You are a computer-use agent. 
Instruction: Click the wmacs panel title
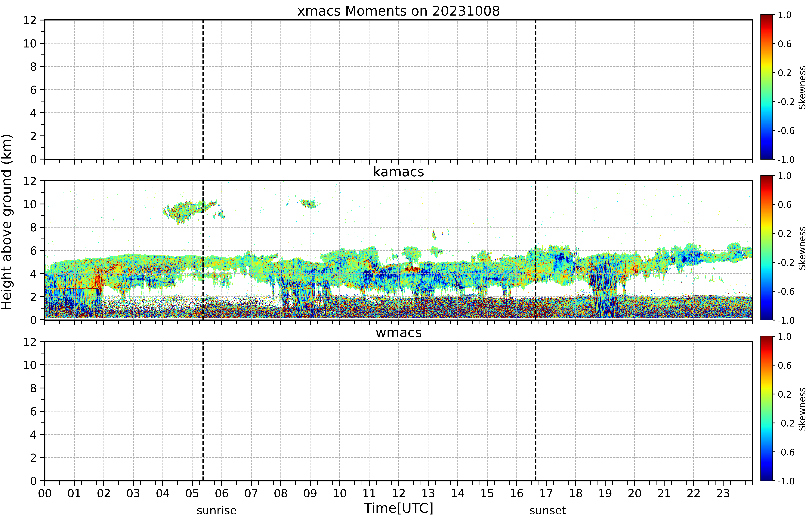point(399,332)
